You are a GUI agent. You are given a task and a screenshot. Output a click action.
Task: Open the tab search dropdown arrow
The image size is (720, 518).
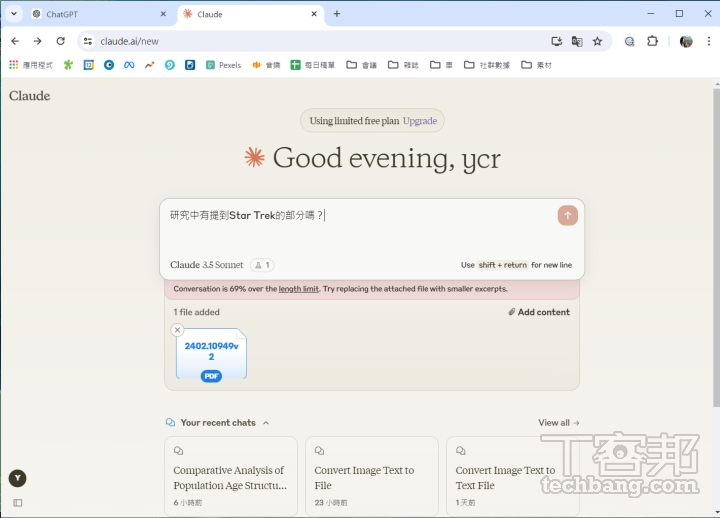tap(14, 14)
